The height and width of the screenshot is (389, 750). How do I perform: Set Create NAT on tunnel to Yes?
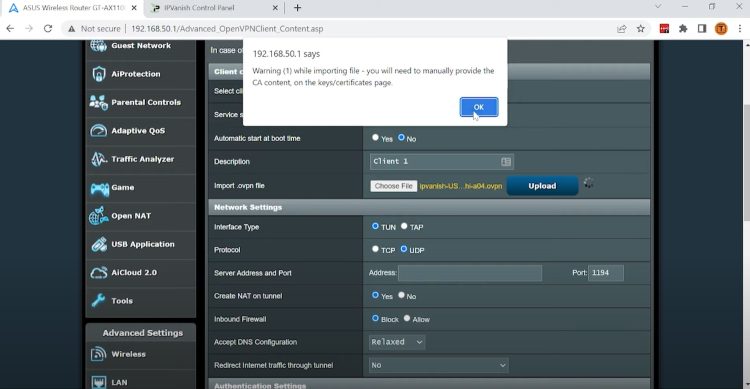[375, 295]
